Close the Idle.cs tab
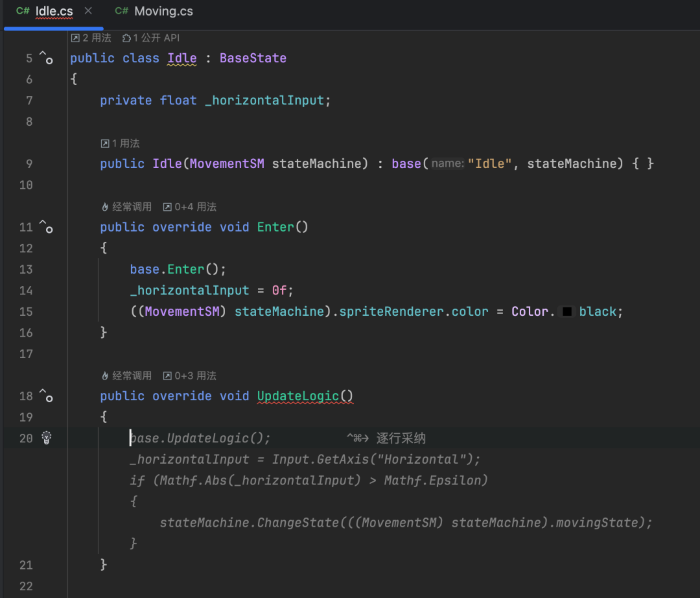 (88, 10)
